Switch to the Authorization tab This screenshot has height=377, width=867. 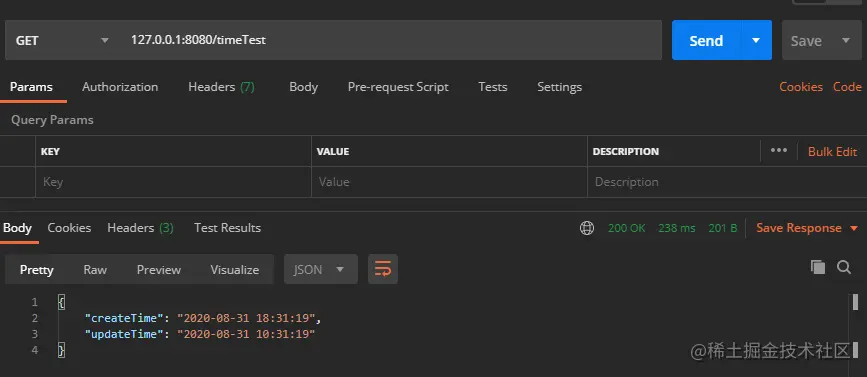point(120,87)
